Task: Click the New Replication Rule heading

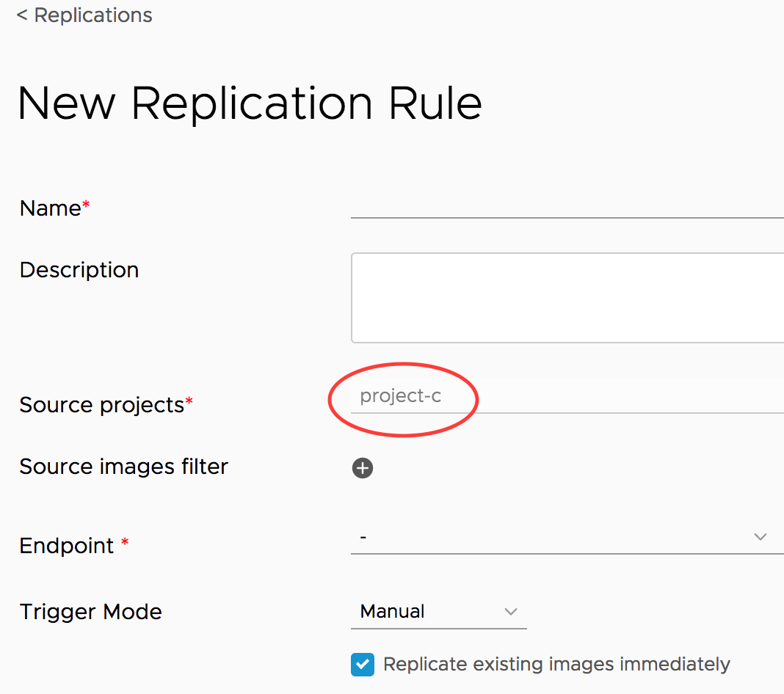Action: click(250, 103)
